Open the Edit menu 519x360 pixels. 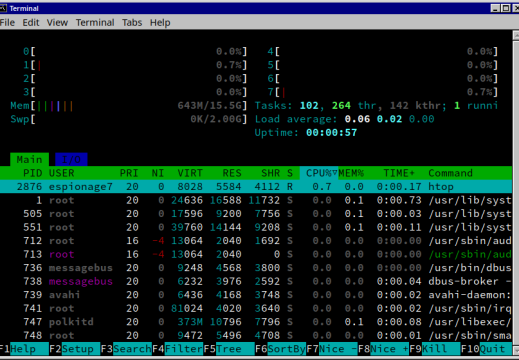tap(31, 22)
